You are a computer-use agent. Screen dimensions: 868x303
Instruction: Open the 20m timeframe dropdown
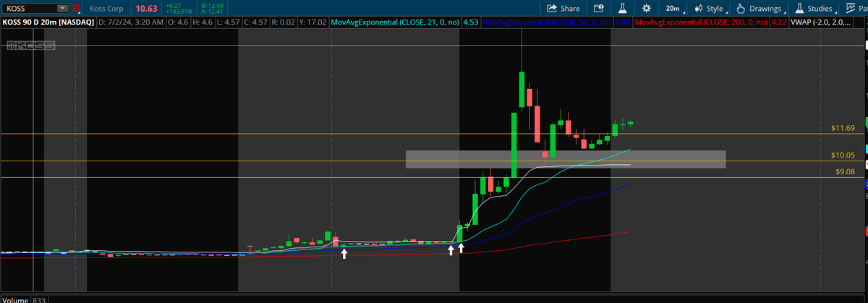[675, 9]
